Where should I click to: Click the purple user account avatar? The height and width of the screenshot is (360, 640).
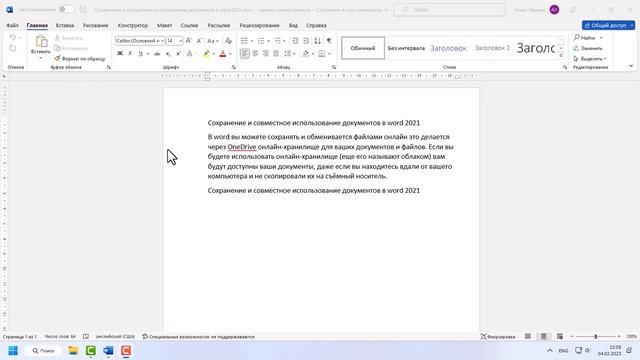tap(554, 9)
